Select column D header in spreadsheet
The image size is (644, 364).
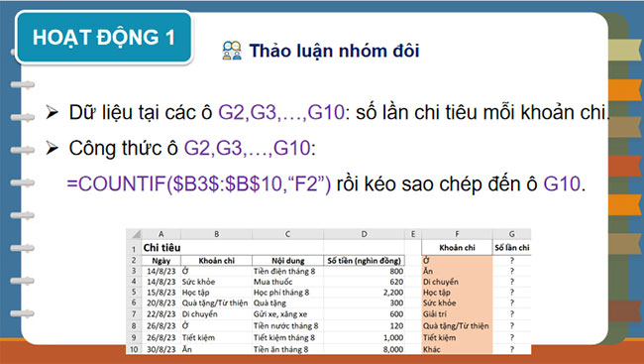pyautogui.click(x=364, y=234)
